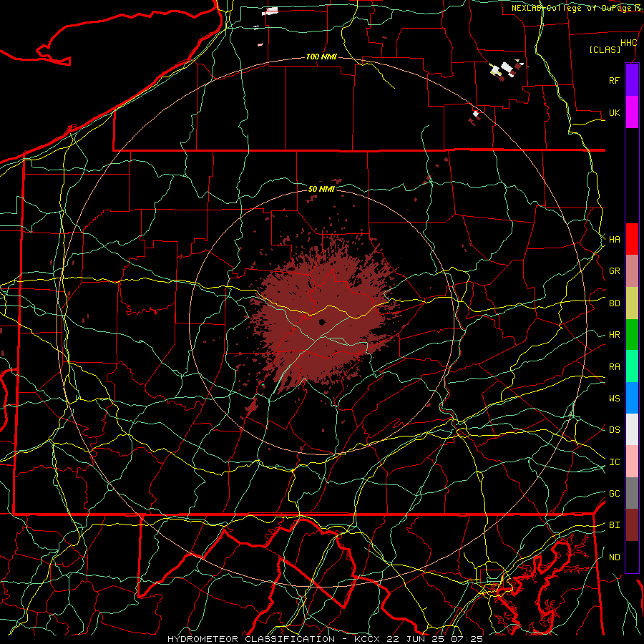Click the IC light pink legend swatch
The width and height of the screenshot is (644, 644).
[x=632, y=462]
